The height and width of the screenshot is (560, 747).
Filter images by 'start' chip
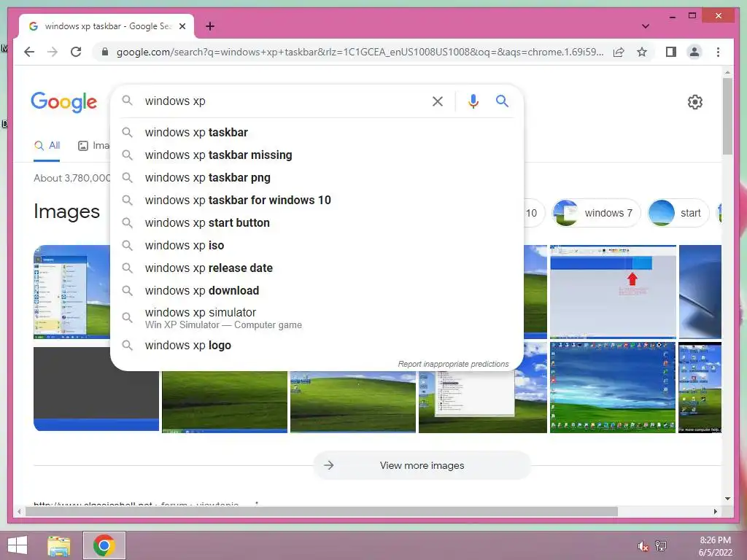pyautogui.click(x=678, y=213)
